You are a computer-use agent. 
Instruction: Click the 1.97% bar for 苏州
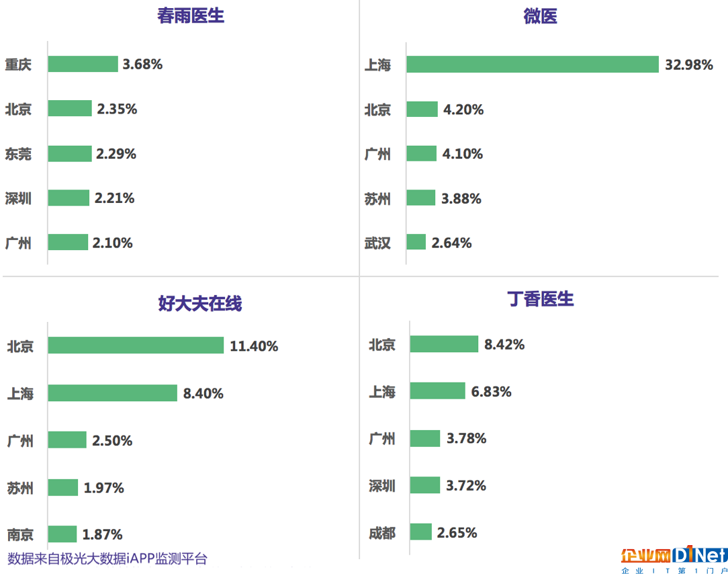coord(63,487)
